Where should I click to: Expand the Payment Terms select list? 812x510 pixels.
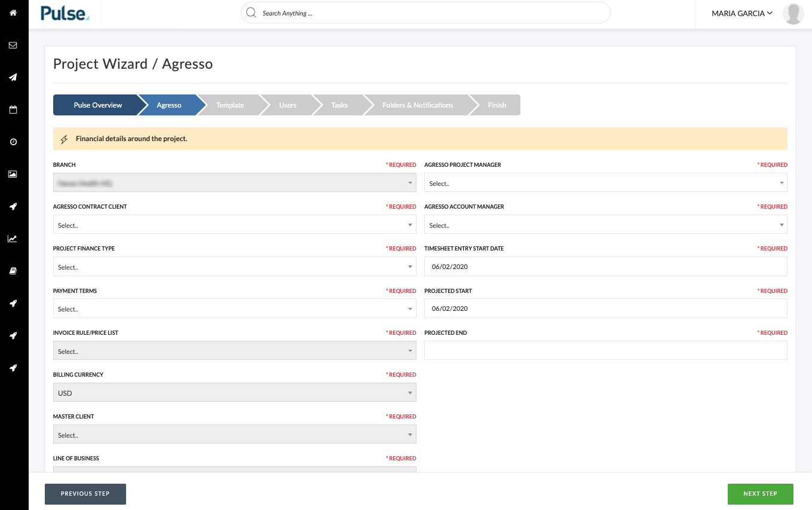tap(234, 309)
